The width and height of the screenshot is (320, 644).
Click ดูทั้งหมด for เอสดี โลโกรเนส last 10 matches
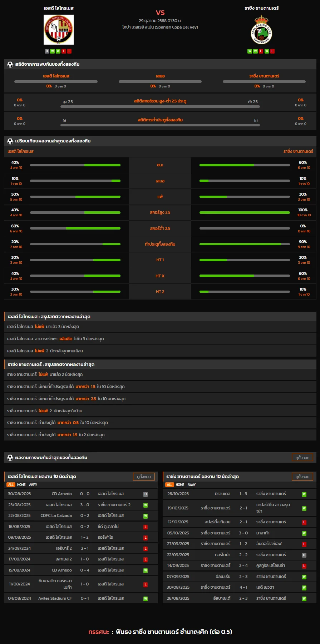pyautogui.click(x=144, y=477)
